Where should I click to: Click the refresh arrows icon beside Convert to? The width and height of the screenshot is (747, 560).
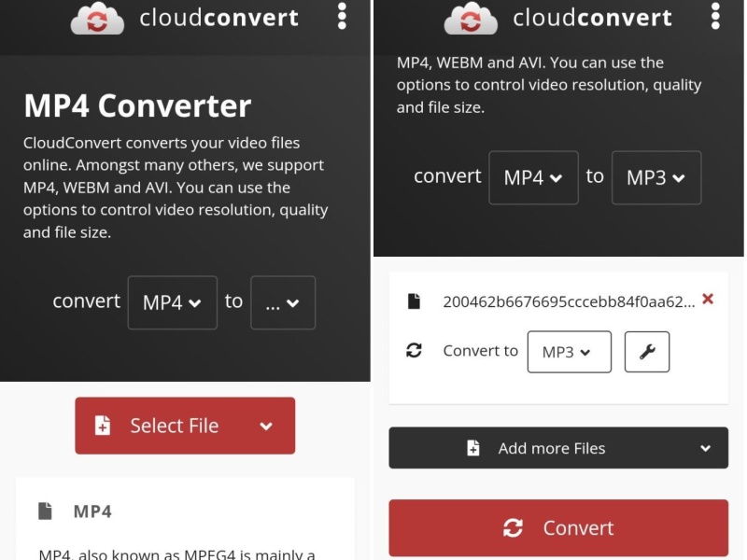414,351
